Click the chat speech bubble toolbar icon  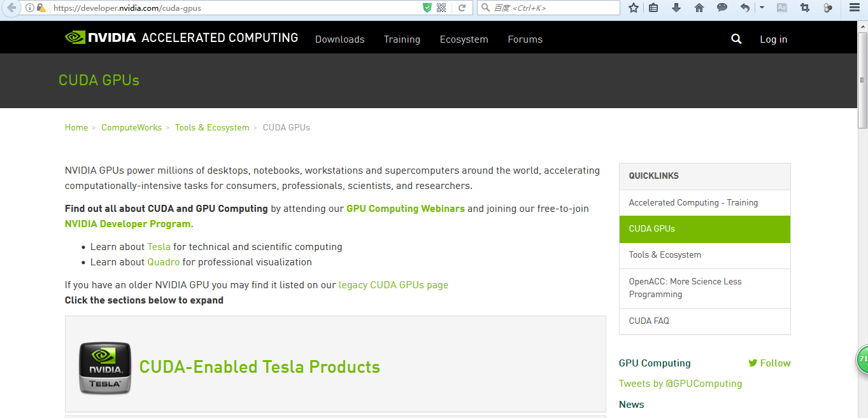point(722,8)
